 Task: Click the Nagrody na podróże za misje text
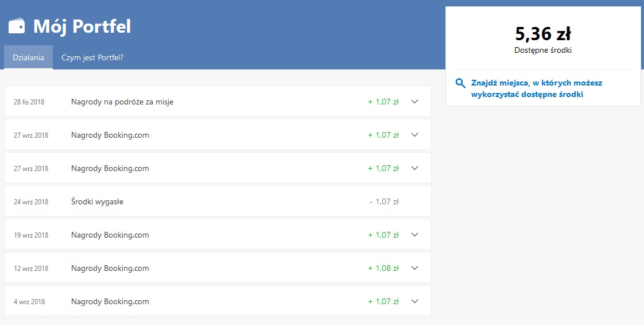pyautogui.click(x=122, y=102)
